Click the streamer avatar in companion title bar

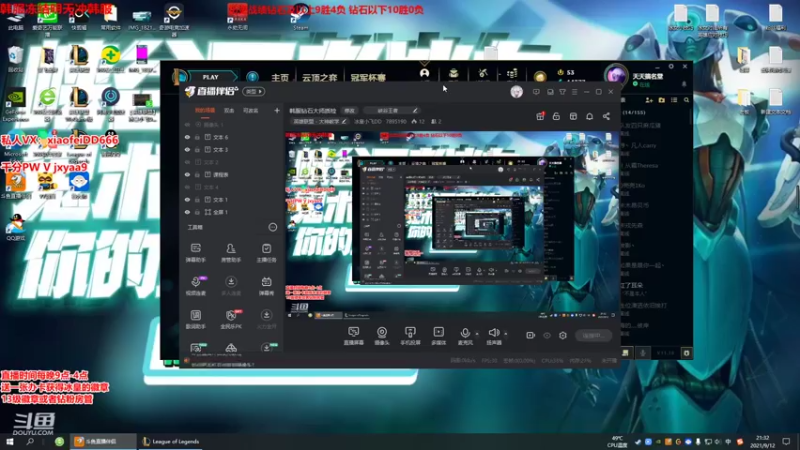(516, 91)
